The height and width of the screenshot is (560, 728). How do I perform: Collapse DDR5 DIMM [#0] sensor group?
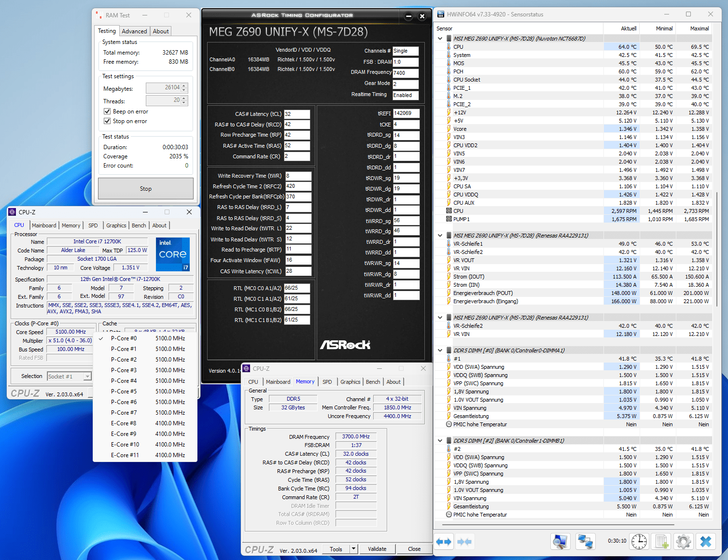tap(440, 350)
